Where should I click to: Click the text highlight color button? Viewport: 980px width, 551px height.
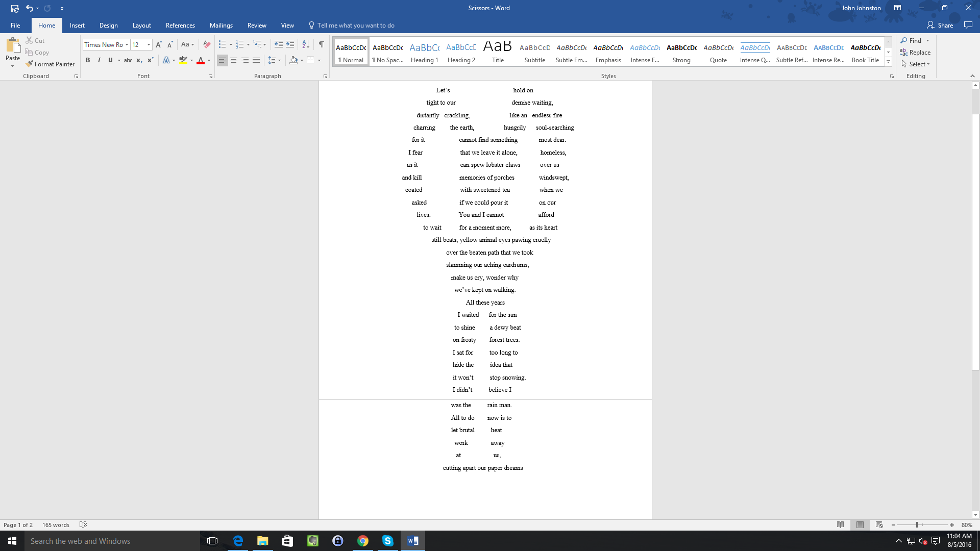pyautogui.click(x=183, y=60)
